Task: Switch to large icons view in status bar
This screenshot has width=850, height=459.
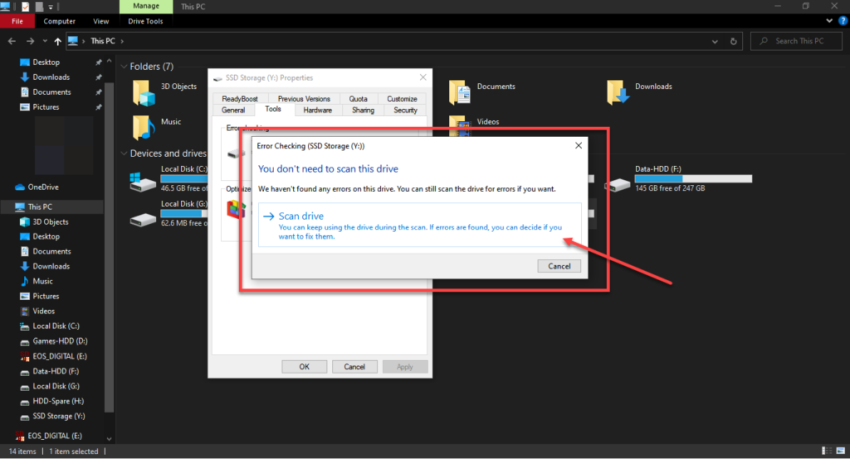Action: (841, 451)
